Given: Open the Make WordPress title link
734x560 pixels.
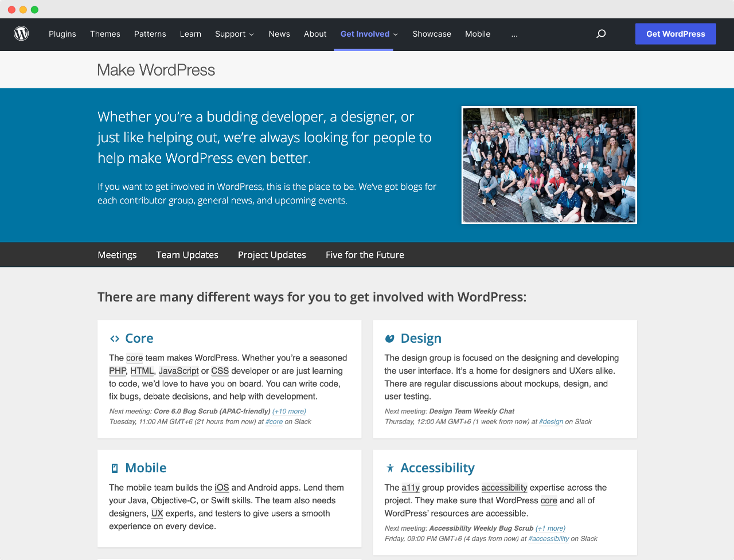Looking at the screenshot, I should 156,70.
